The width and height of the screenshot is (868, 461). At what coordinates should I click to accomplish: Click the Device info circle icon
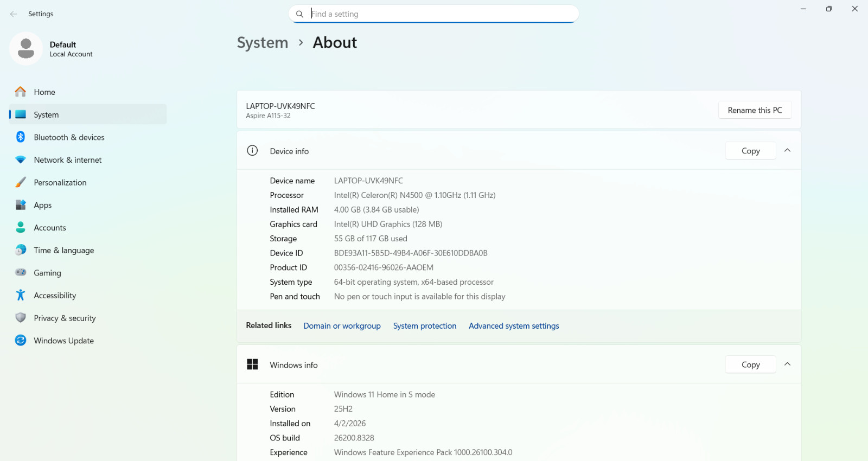point(252,151)
